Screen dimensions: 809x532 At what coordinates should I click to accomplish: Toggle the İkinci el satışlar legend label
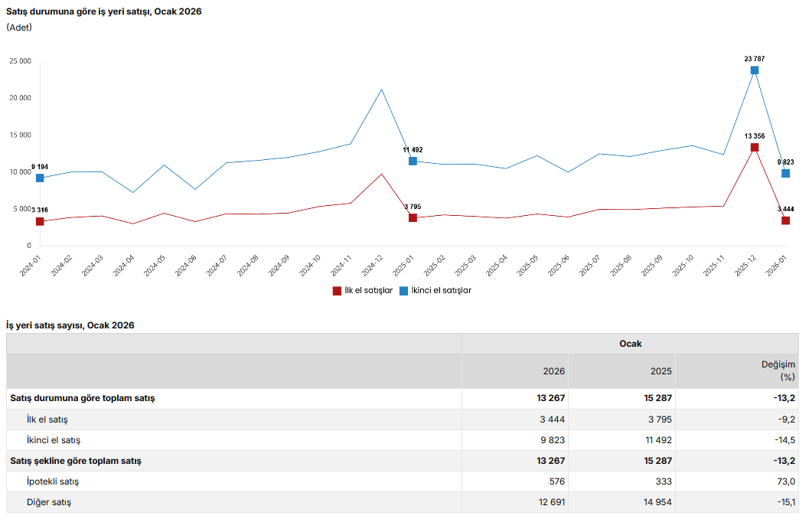click(x=441, y=291)
